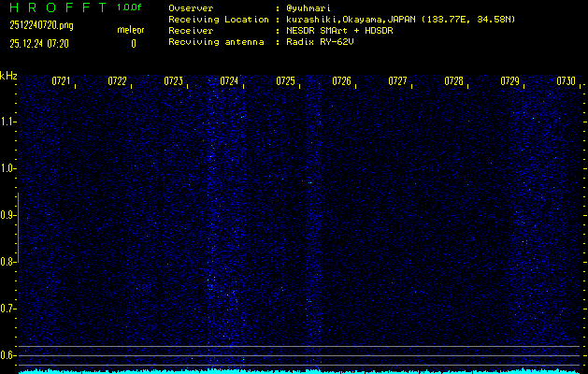This screenshot has height=374, width=588.
Task: Click receiver text NESDR SMArt + HDSDR
Action: pos(339,31)
